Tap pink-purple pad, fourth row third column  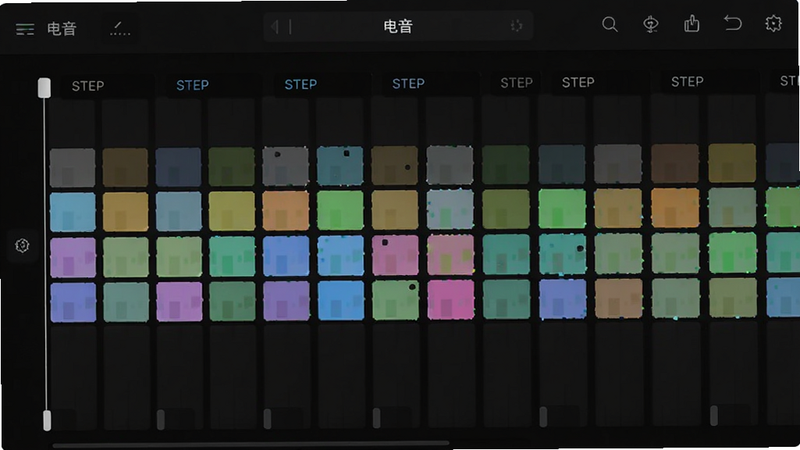tap(179, 302)
